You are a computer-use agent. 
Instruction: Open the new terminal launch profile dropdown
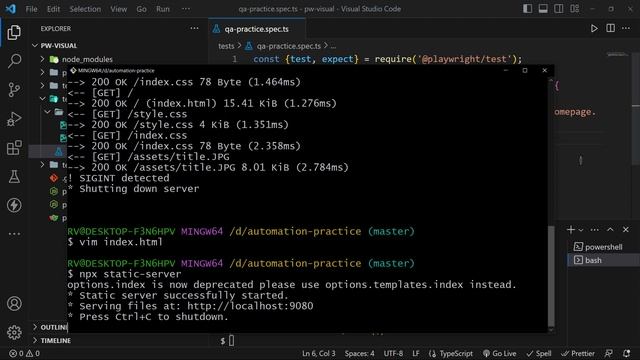(x=581, y=230)
